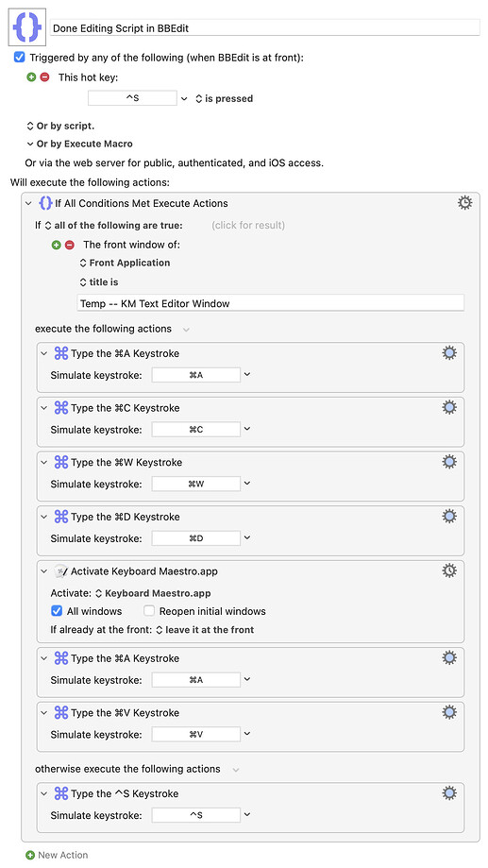Click Keyboard Maestro app icon in Activate action
Viewport: 488px width, 868px height.
60,570
